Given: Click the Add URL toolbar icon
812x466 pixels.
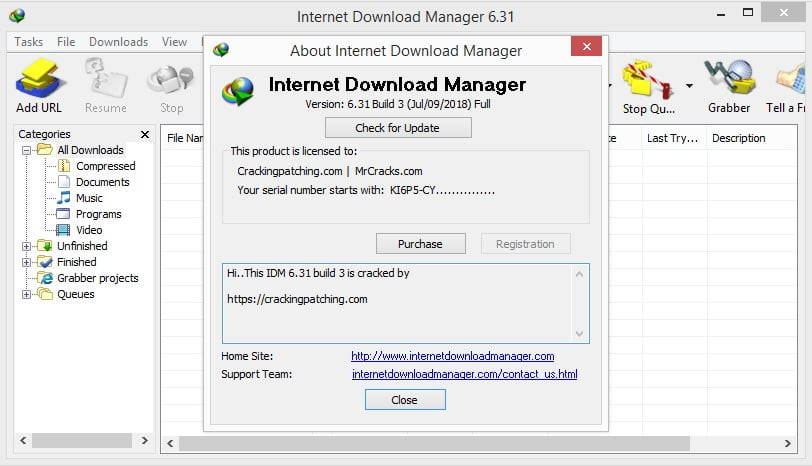Looking at the screenshot, I should coord(39,85).
